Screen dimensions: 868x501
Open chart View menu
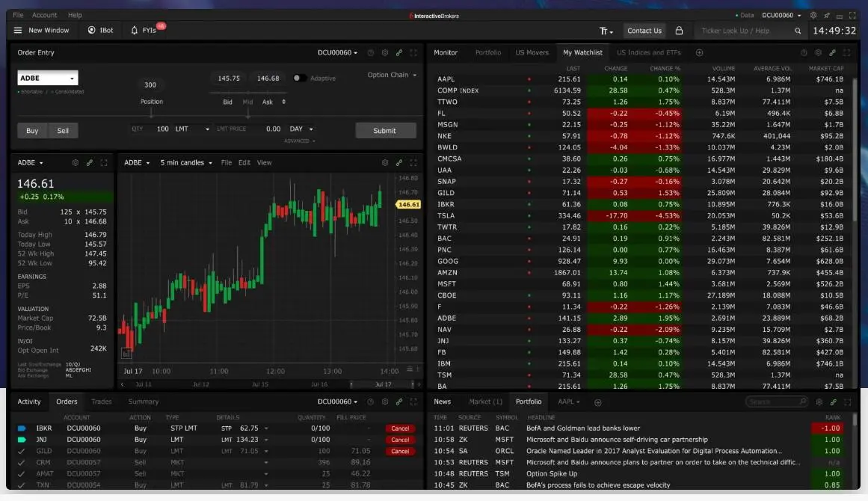[x=264, y=163]
